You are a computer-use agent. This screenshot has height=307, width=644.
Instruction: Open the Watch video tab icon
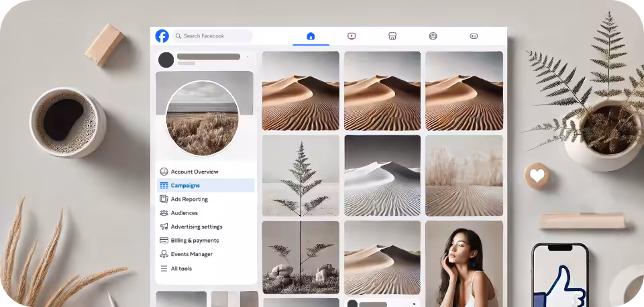(352, 36)
